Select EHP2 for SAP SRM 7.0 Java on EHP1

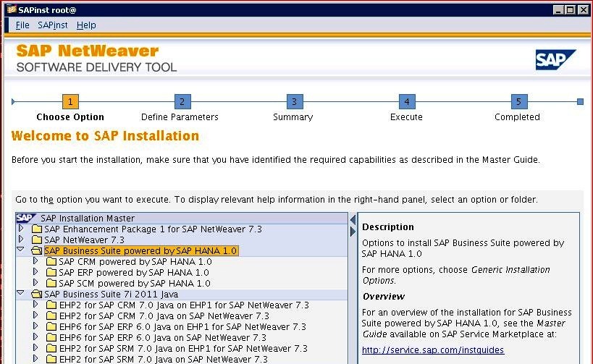coord(183,348)
